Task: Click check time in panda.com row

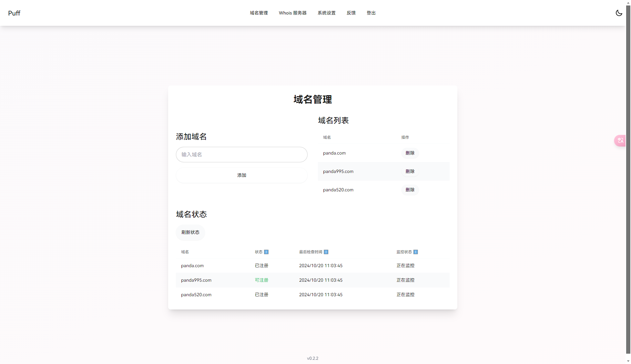Action: click(x=321, y=266)
